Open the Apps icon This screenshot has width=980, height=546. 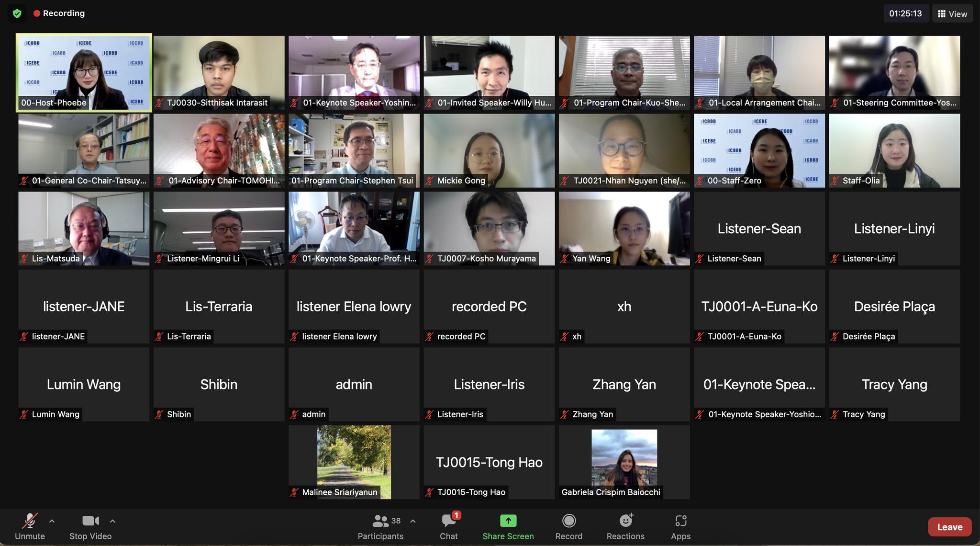(x=680, y=521)
